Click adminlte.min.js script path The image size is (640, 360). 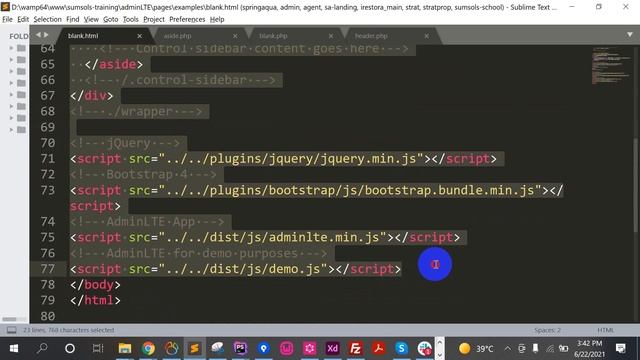273,238
